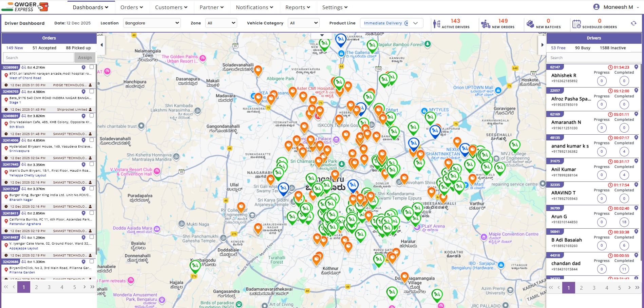Image resolution: width=644 pixels, height=308 pixels.
Task: Clear the Immediate Delivery product line selection
Action: point(406,23)
